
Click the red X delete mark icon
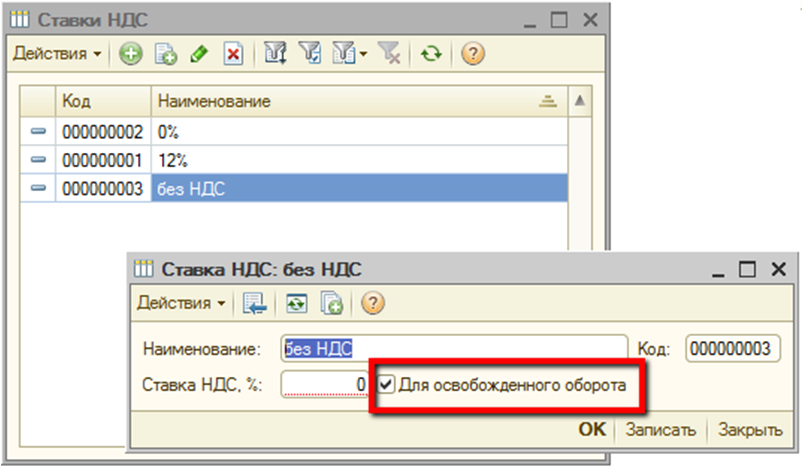pos(232,54)
